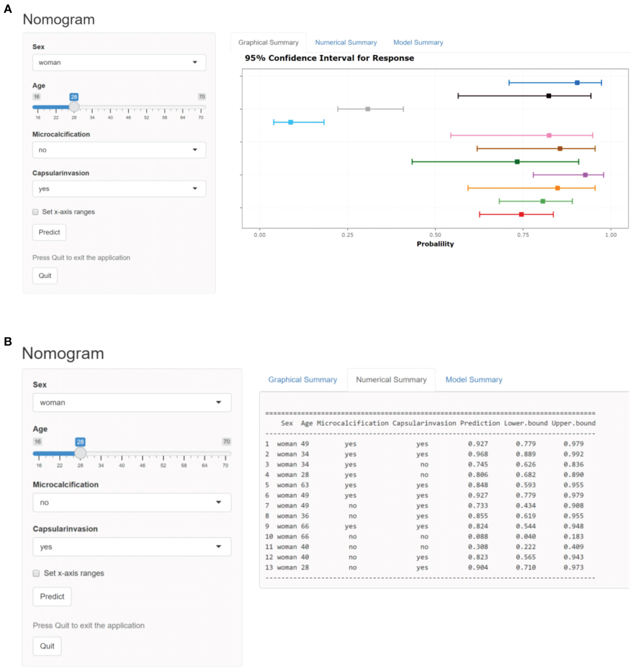Click the 'Probability' x-axis label
631x672 pixels.
coord(436,244)
